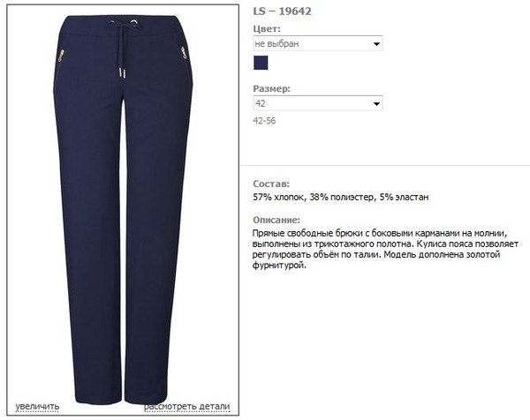Screen dimensions: 530x420
Task: Select the navy blue color swatch
Action: click(261, 64)
